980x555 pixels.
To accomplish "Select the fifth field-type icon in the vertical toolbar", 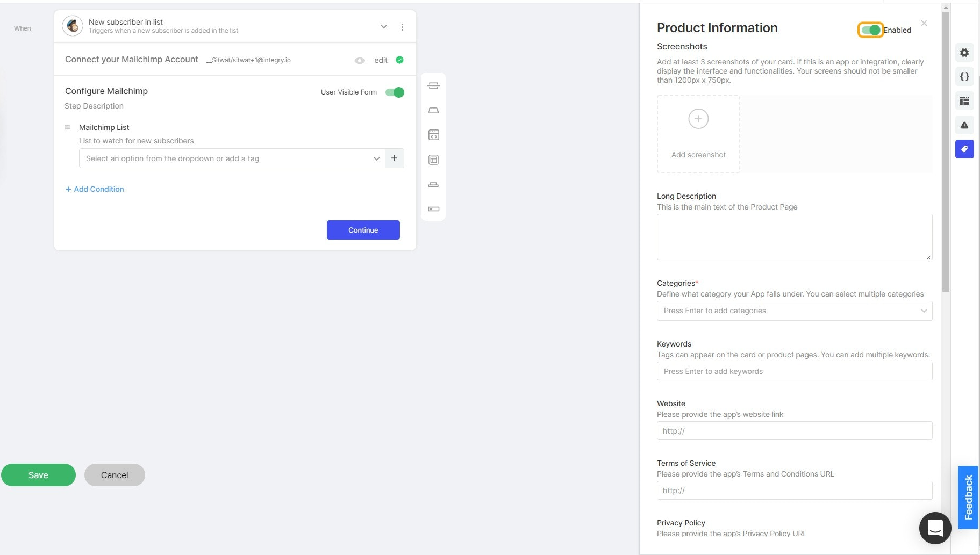I will pyautogui.click(x=433, y=184).
